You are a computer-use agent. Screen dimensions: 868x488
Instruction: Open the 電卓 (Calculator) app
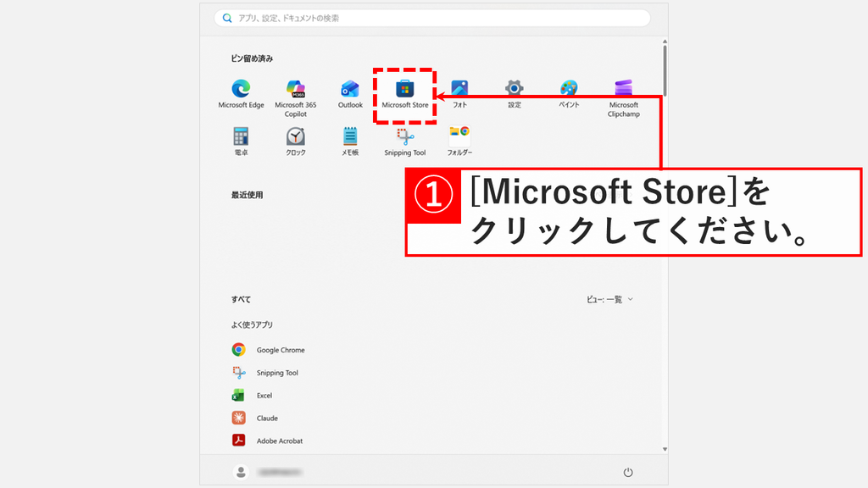coord(241,141)
